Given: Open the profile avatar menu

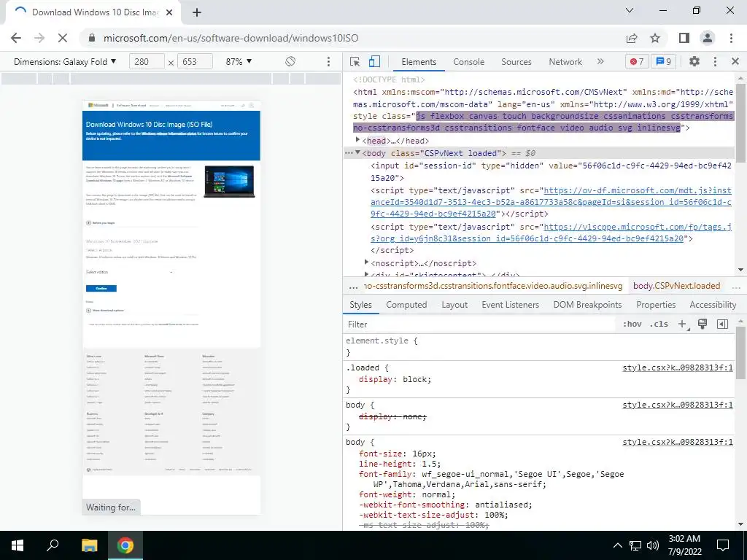Looking at the screenshot, I should tap(708, 38).
